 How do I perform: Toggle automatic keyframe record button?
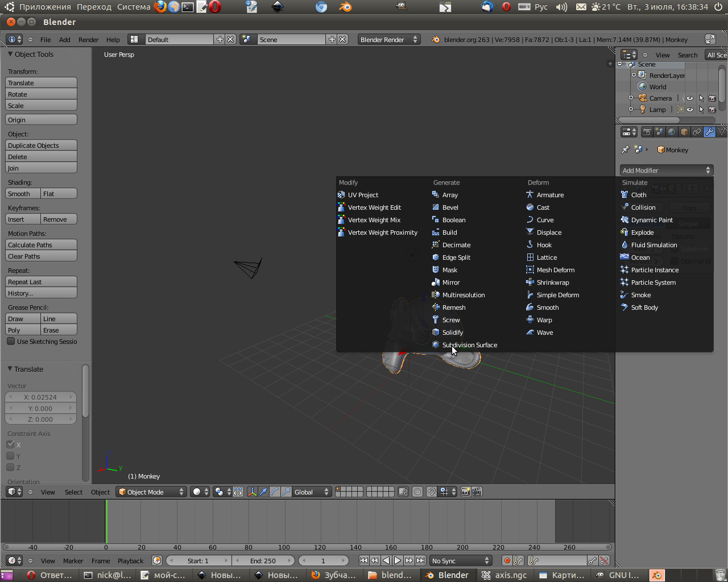pyautogui.click(x=507, y=560)
